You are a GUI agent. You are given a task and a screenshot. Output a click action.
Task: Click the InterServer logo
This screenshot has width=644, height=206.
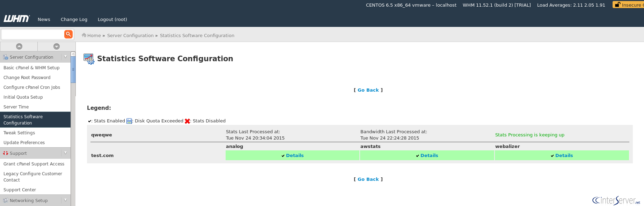pos(616,200)
